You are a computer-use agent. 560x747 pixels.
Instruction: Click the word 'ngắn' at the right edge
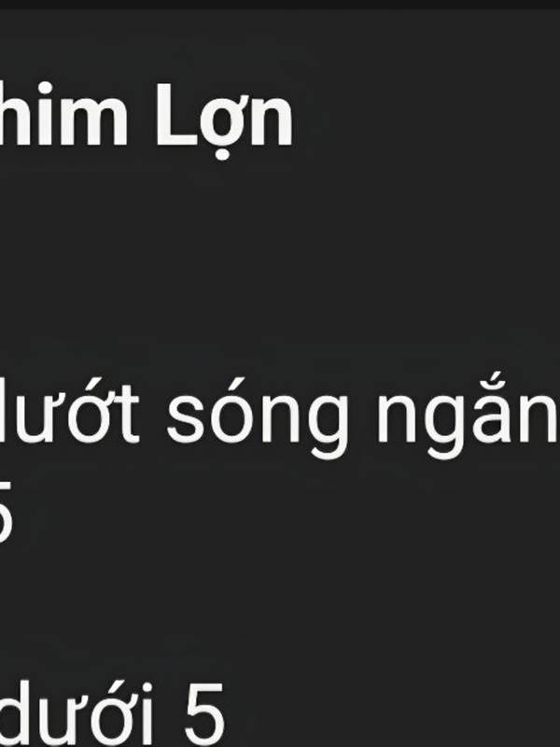(x=469, y=416)
